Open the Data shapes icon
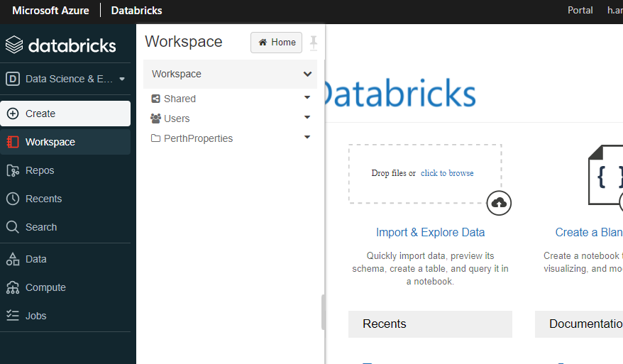This screenshot has width=623, height=364. [x=13, y=259]
